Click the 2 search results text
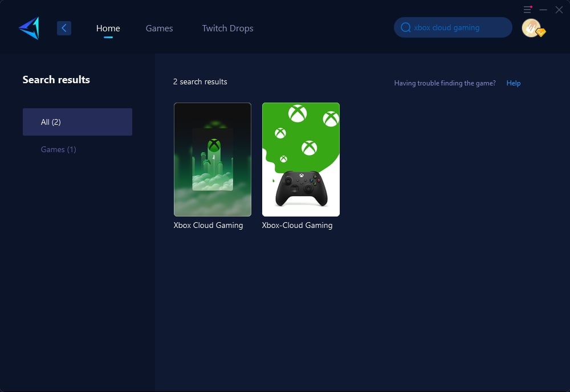 200,81
